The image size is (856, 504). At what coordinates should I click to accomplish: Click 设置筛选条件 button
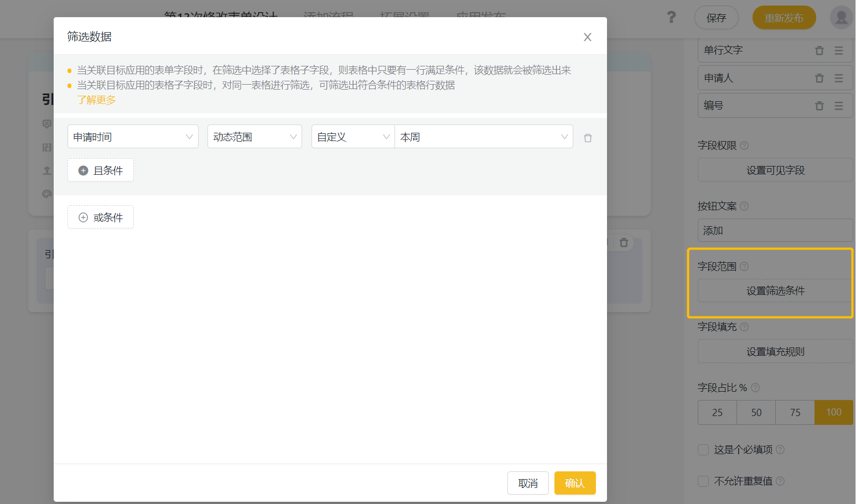(775, 290)
